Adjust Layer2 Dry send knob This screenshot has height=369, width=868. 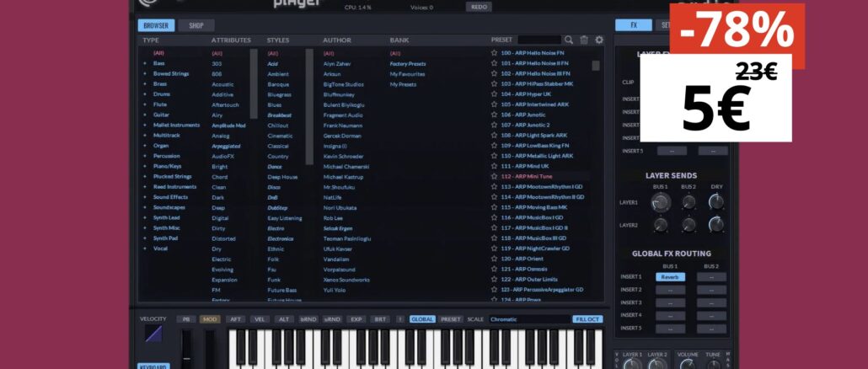pos(716,224)
